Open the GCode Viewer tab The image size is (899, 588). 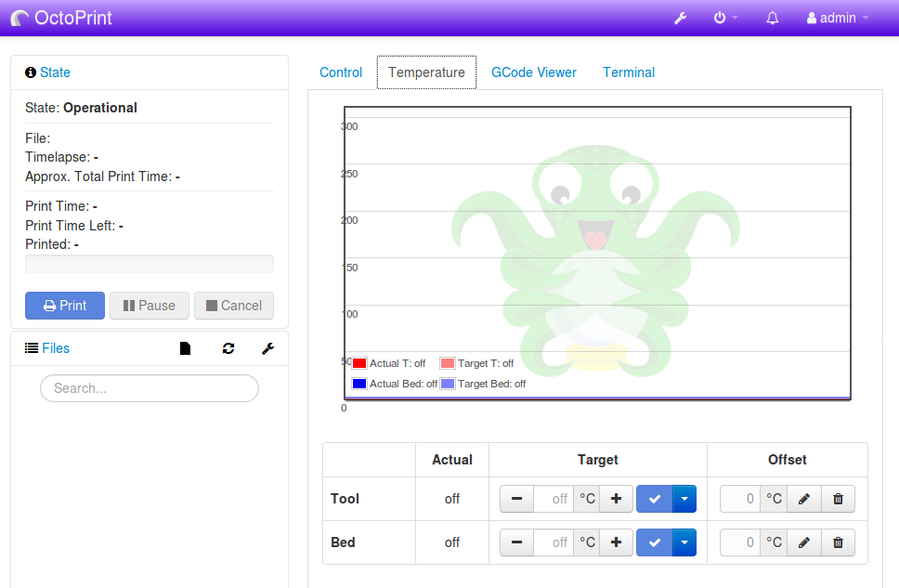534,72
